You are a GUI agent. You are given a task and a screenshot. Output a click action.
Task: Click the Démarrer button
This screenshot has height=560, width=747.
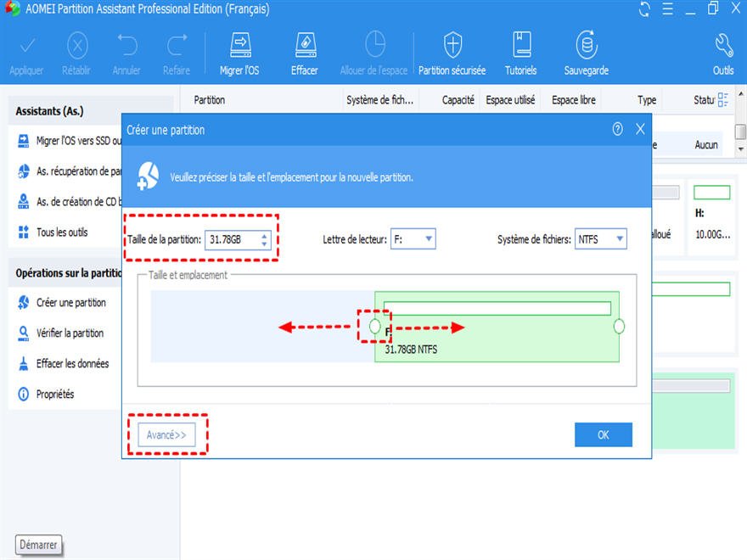coord(38,544)
